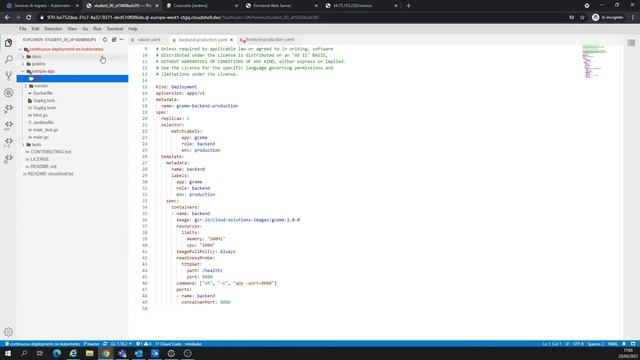
Task: Bookmark this page with the star icon
Action: coord(582,17)
